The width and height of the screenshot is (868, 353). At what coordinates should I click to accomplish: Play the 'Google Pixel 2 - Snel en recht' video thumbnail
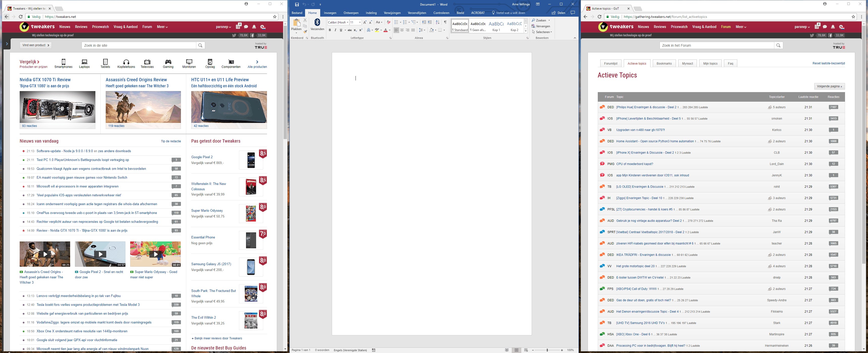point(100,254)
